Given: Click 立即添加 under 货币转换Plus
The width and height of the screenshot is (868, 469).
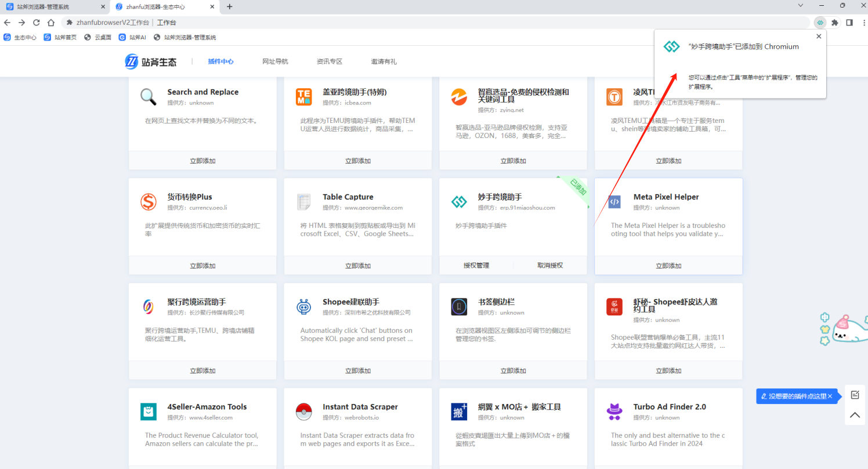Looking at the screenshot, I should [x=202, y=266].
